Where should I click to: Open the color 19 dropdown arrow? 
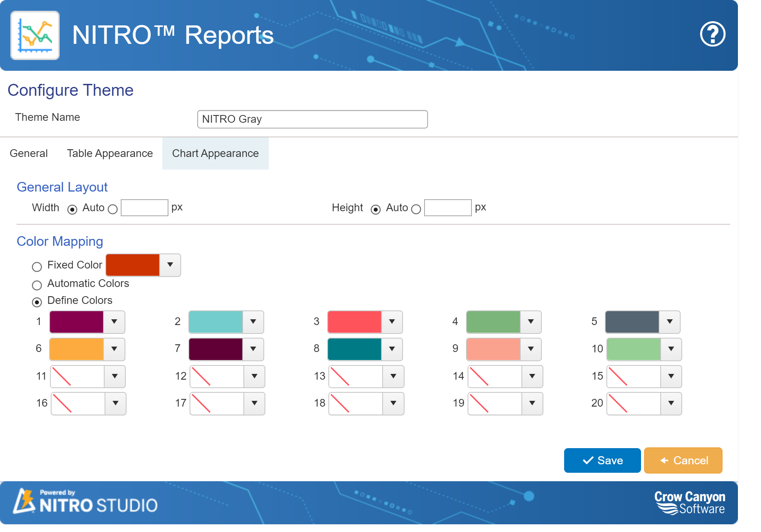(532, 404)
